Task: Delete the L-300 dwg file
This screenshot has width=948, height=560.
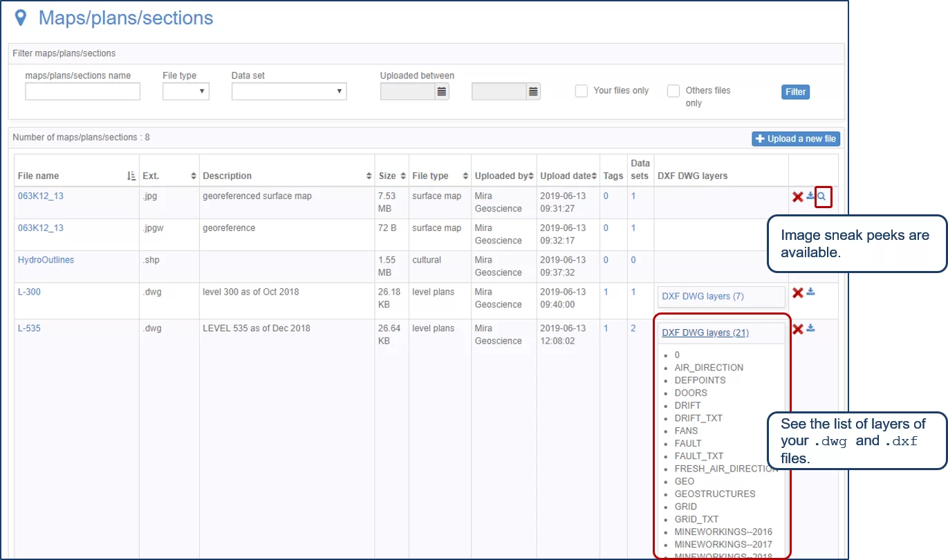Action: (x=797, y=293)
